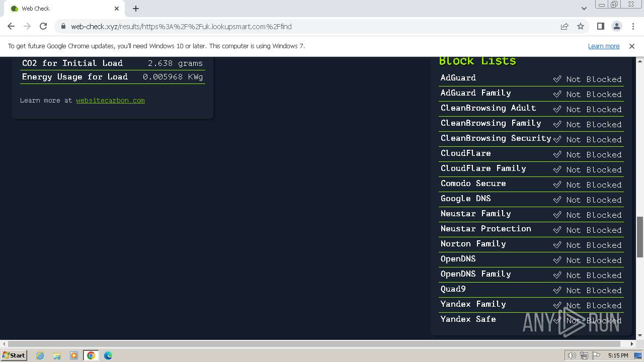
Task: Open volume speaker tray icon
Action: (x=572, y=355)
